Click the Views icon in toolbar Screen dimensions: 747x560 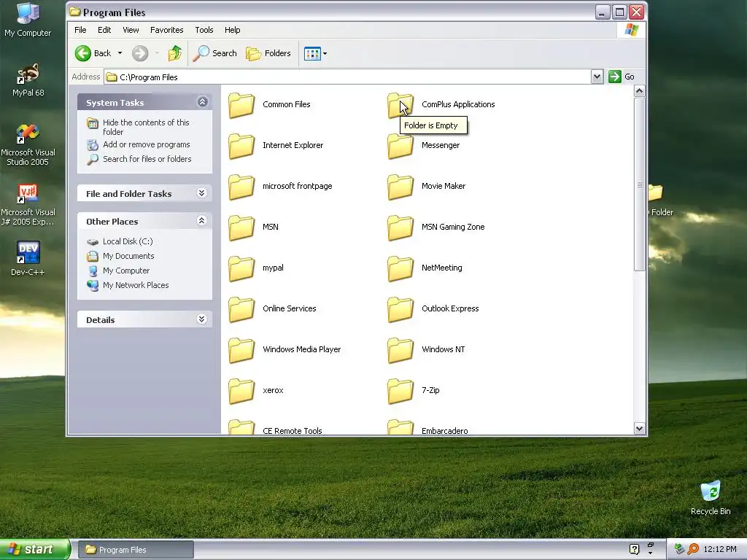[312, 54]
